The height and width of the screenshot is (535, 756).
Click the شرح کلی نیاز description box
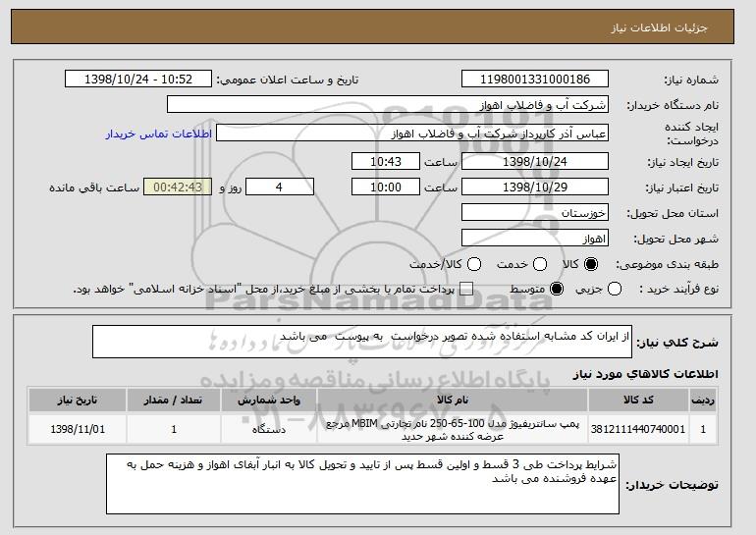(x=363, y=343)
